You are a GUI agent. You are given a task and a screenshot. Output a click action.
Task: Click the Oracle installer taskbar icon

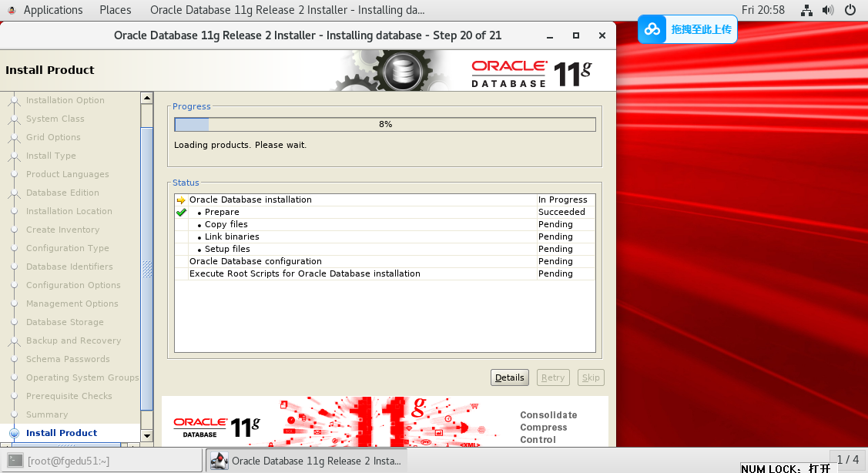[x=220, y=460]
